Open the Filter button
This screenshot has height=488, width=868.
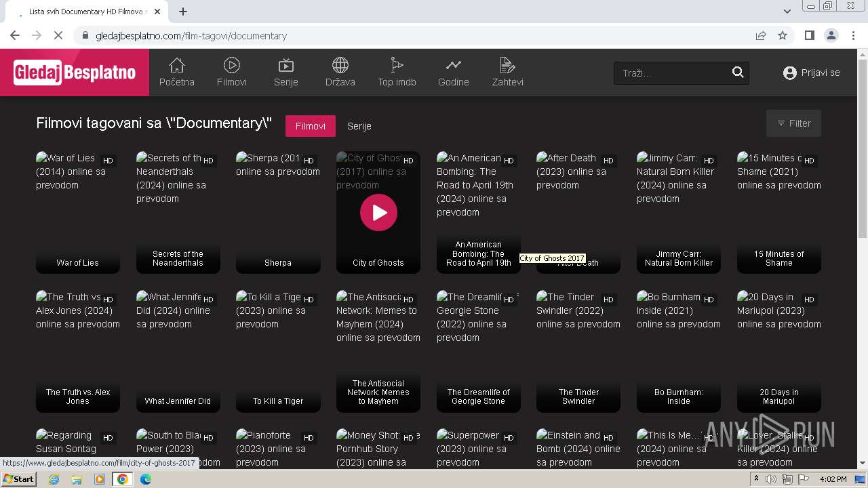tap(793, 123)
